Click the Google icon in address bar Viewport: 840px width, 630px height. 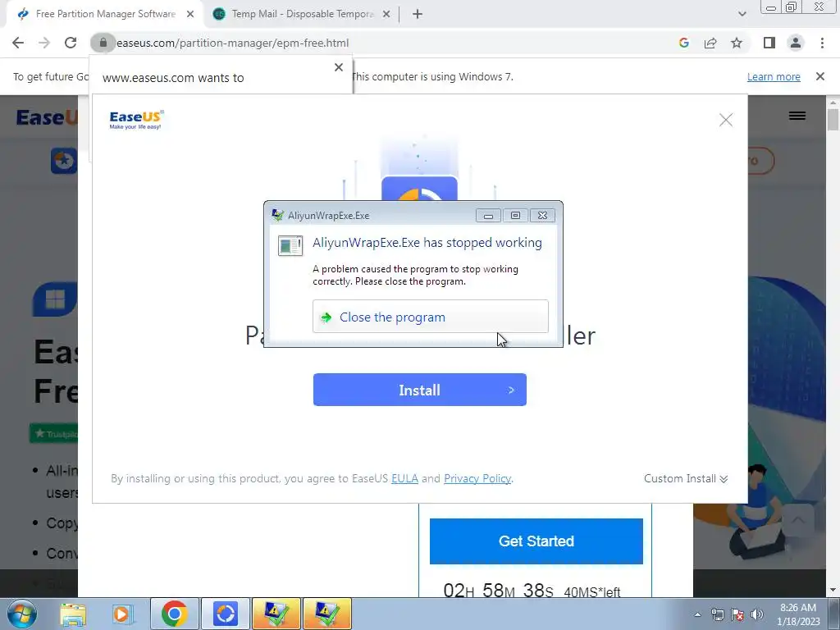tap(683, 43)
